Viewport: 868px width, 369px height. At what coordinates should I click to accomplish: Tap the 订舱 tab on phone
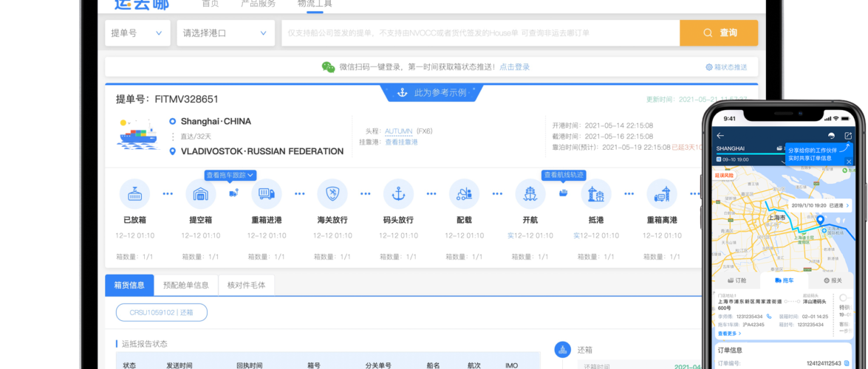coord(737,280)
